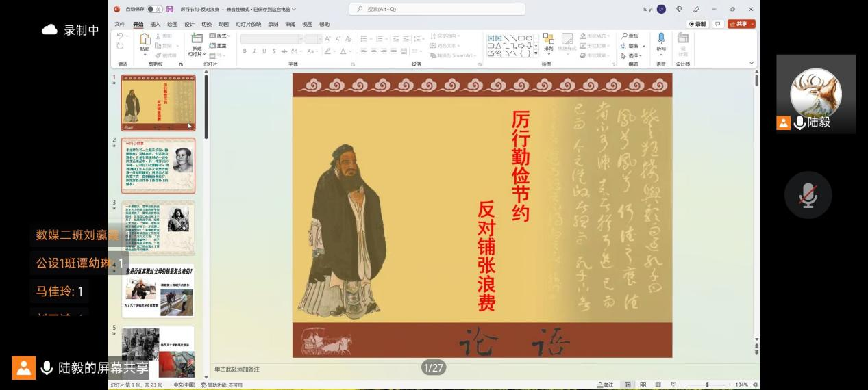The image size is (868, 390).
Task: Click the zoom slider in status bar
Action: pyautogui.click(x=707, y=385)
